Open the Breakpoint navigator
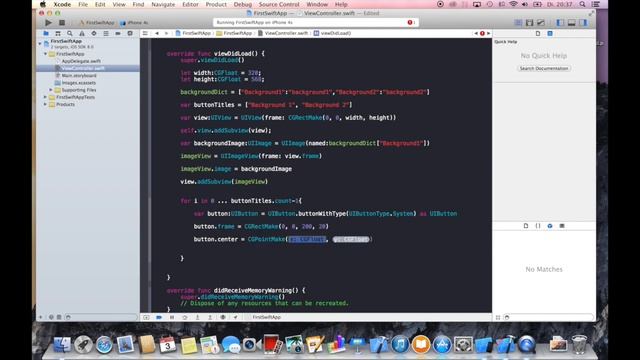Screen dimensions: 640x360 [118, 33]
